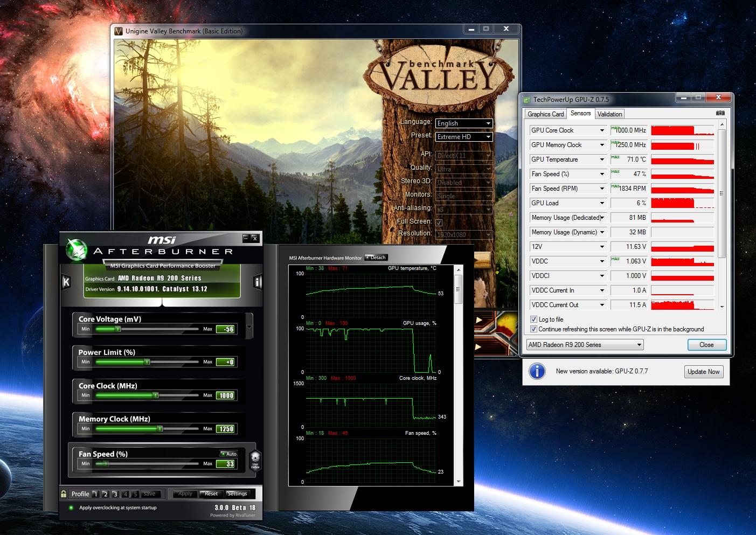Open the VDDC sensor dropdown
The height and width of the screenshot is (535, 756).
pyautogui.click(x=602, y=261)
